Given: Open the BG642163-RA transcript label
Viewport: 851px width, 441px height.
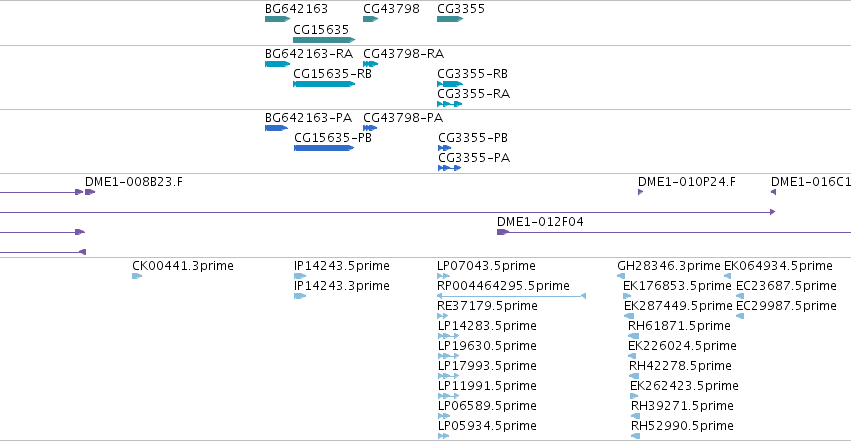Looking at the screenshot, I should [309, 54].
